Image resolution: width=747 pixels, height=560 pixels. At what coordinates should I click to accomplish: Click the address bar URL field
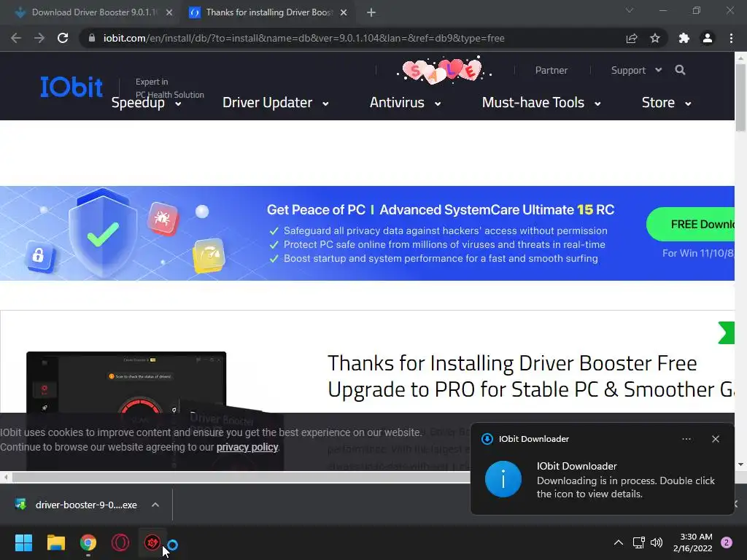point(304,38)
